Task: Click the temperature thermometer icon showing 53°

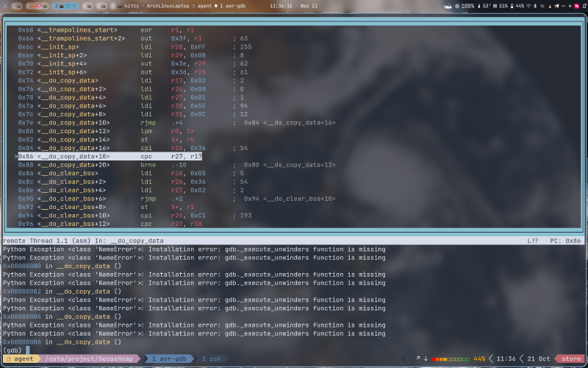Action: click(x=479, y=6)
